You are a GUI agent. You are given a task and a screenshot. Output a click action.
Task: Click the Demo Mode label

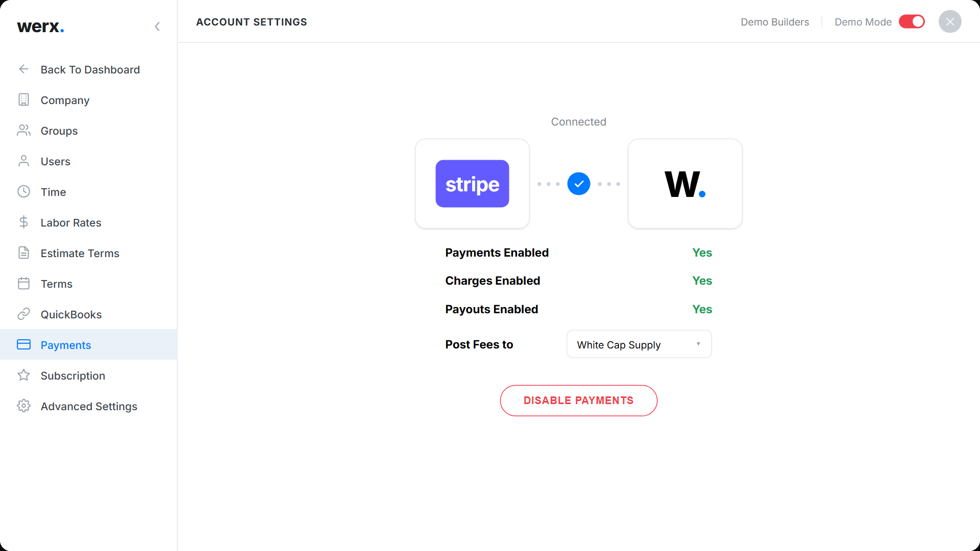(x=863, y=22)
